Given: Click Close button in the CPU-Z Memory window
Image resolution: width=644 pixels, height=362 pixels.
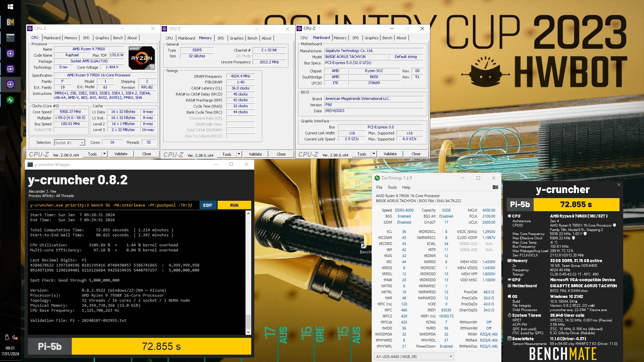Looking at the screenshot, I should click(281, 154).
